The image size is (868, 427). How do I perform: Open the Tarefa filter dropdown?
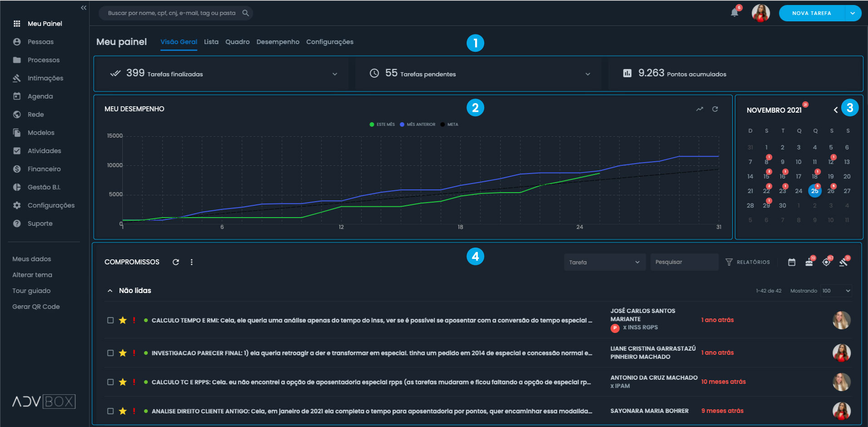[605, 262]
